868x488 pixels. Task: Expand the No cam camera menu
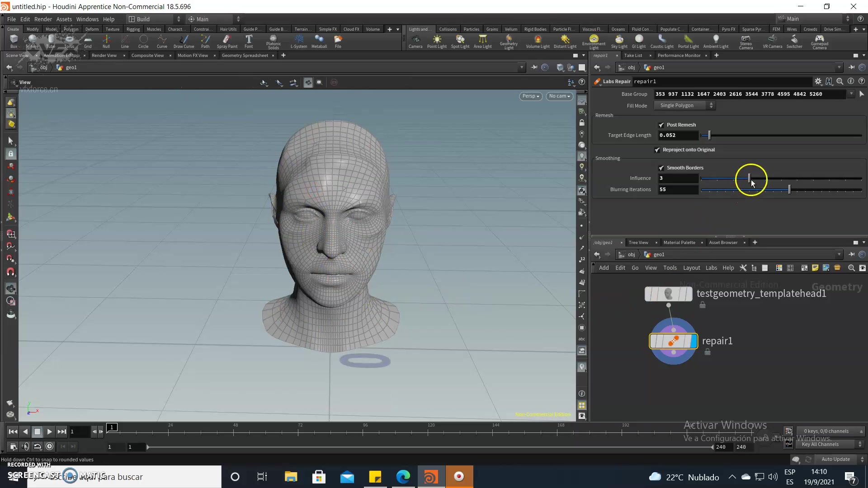tap(559, 96)
